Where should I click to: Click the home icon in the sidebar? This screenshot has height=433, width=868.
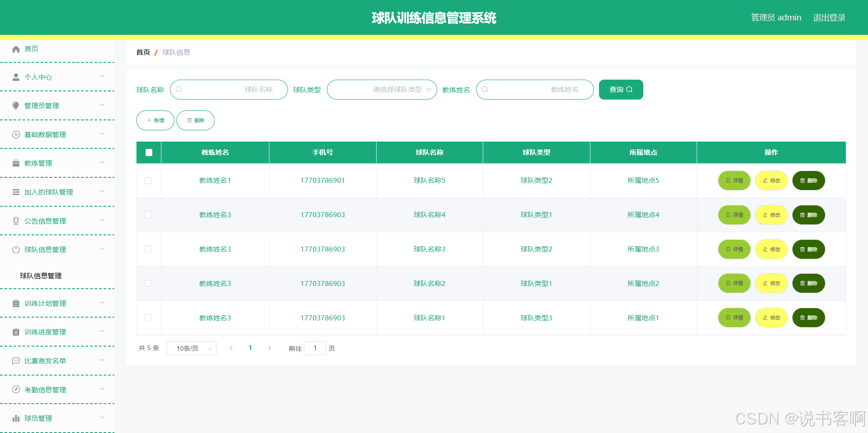click(16, 49)
